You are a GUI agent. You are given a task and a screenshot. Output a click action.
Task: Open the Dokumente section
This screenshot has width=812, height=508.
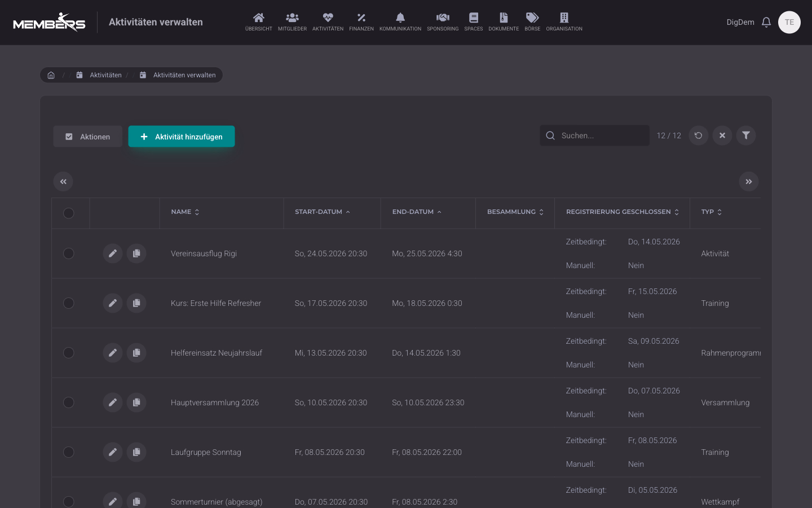[504, 22]
